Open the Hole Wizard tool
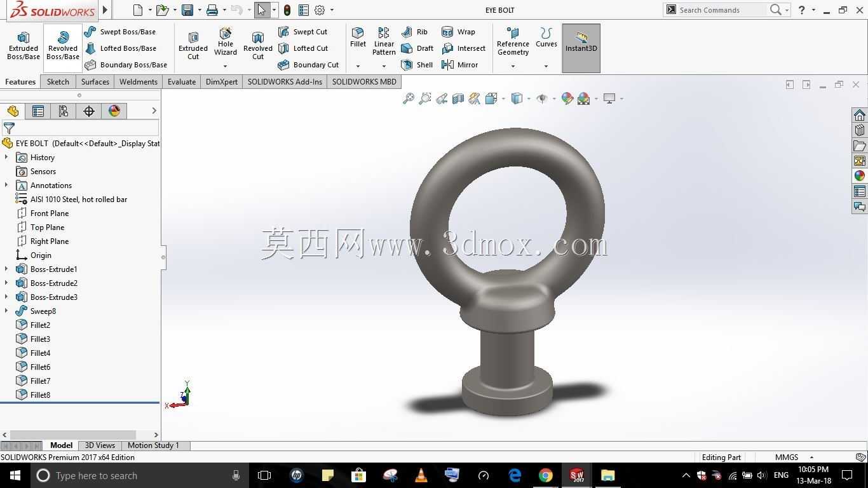The height and width of the screenshot is (488, 868). click(226, 42)
